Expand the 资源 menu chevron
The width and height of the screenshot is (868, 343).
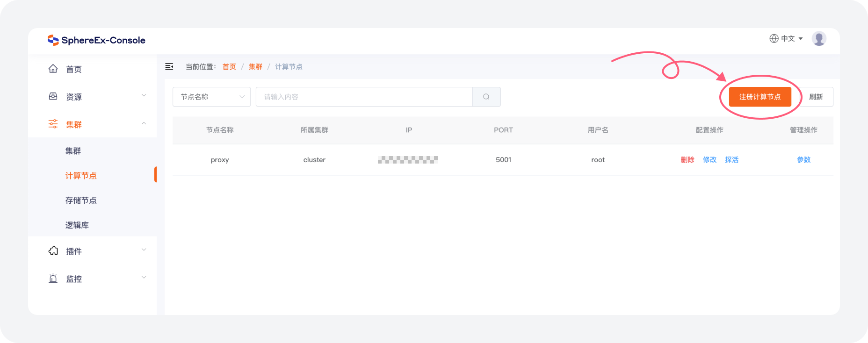pos(144,96)
